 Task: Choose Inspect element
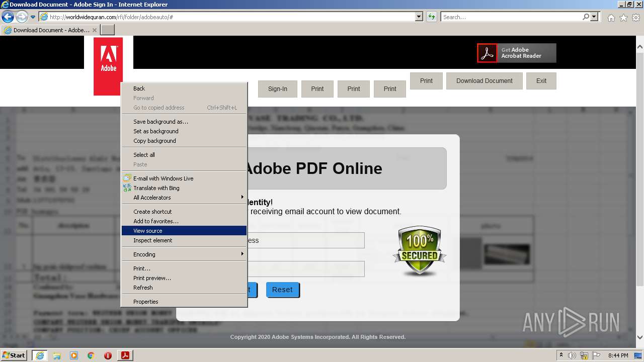[184, 240]
